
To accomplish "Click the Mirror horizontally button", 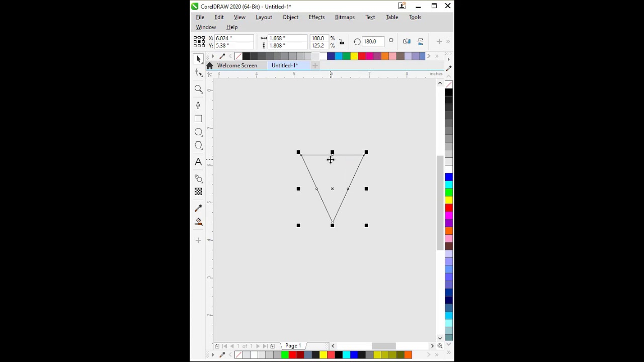I will click(x=407, y=42).
